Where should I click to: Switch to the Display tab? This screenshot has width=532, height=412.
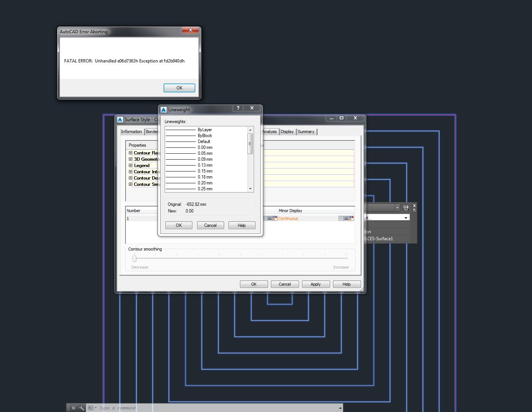pos(287,132)
